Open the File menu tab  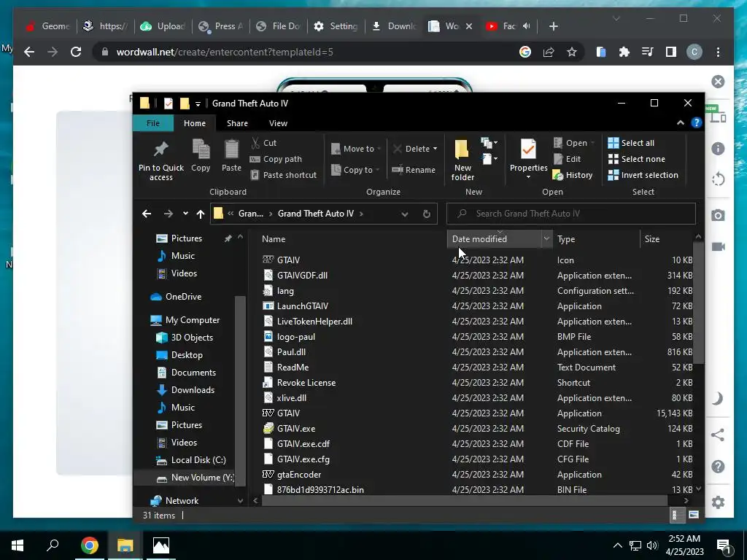[153, 122]
